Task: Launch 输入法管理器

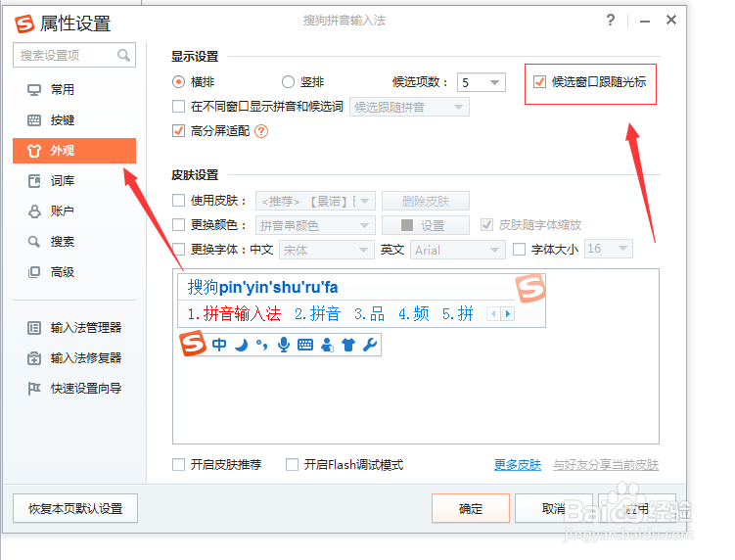Action: pyautogui.click(x=74, y=327)
